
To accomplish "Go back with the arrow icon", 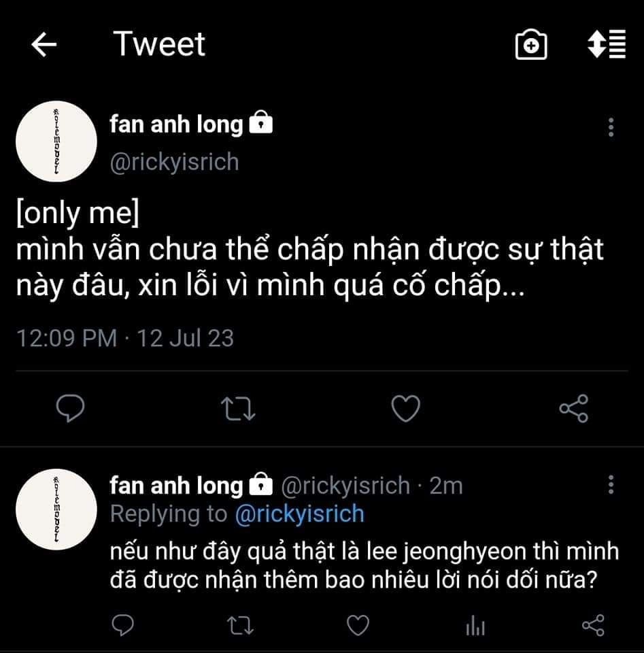I will (x=44, y=45).
